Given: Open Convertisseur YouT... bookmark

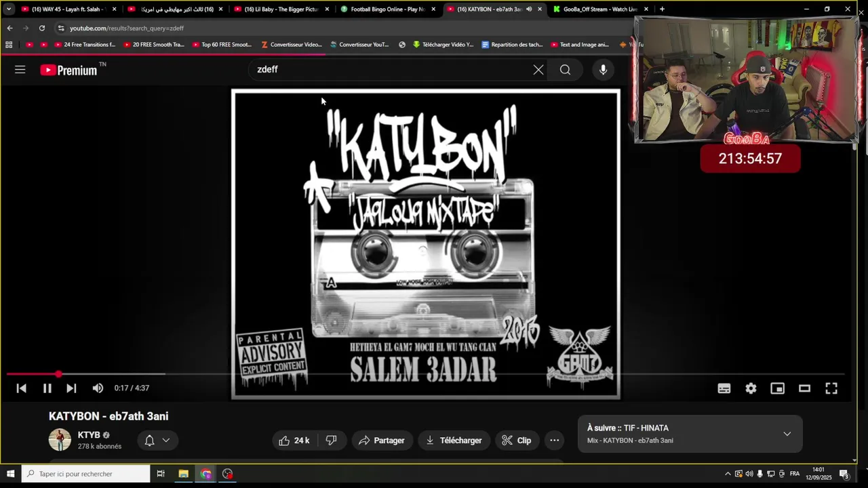Looking at the screenshot, I should tap(359, 45).
